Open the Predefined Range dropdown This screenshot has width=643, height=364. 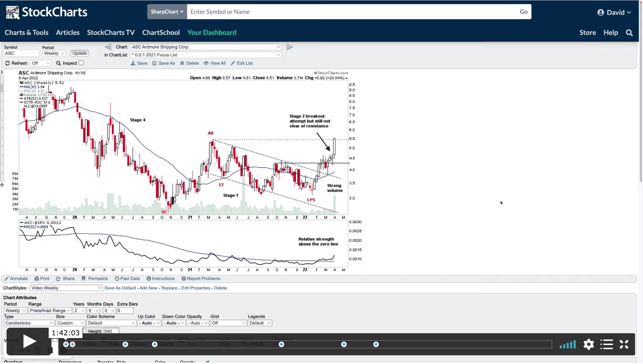point(50,311)
